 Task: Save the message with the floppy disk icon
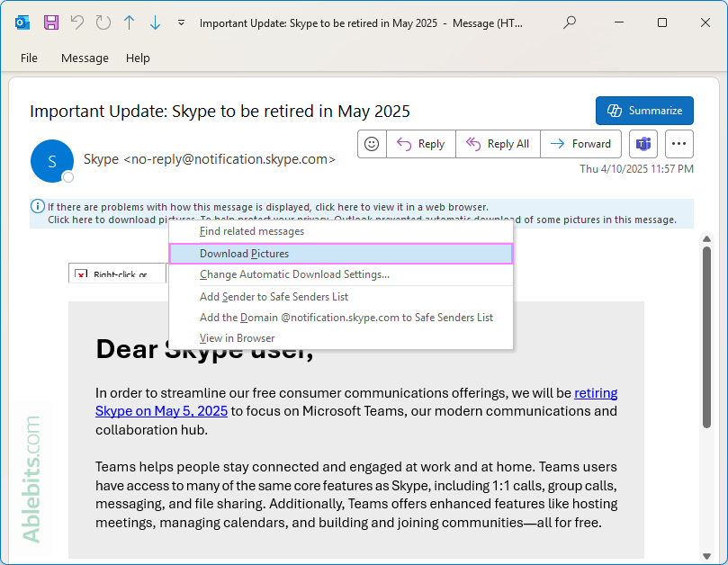[51, 22]
